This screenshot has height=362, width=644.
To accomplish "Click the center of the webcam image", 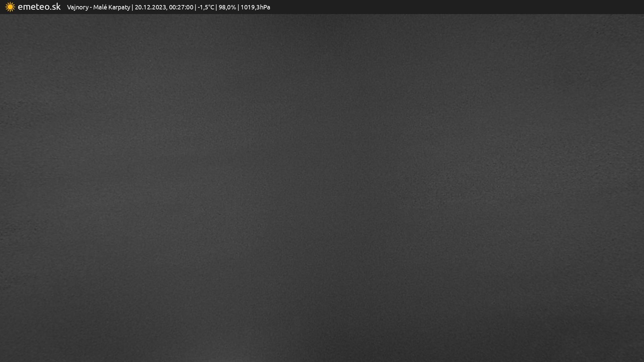I will click(322, 188).
